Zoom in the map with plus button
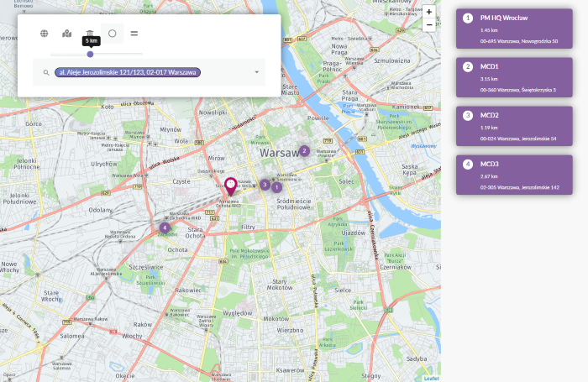The height and width of the screenshot is (382, 588). click(x=429, y=12)
